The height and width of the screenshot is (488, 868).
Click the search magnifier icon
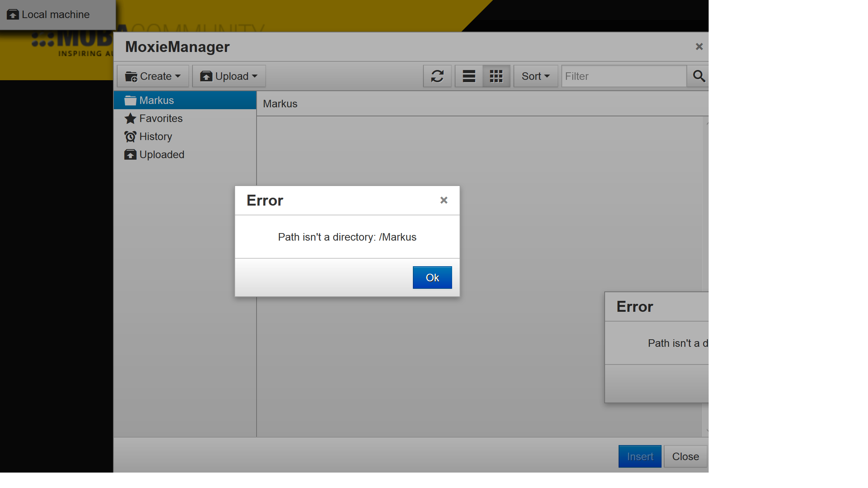point(698,76)
